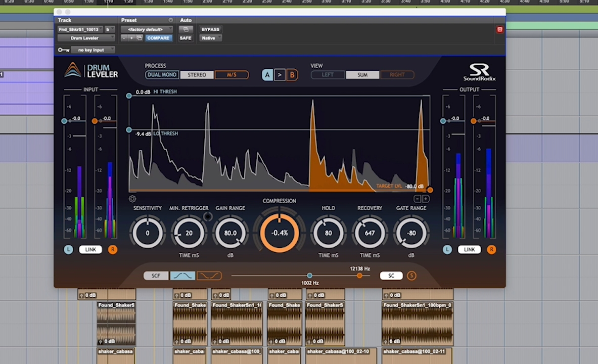Select SUM view
The height and width of the screenshot is (364, 598).
362,75
